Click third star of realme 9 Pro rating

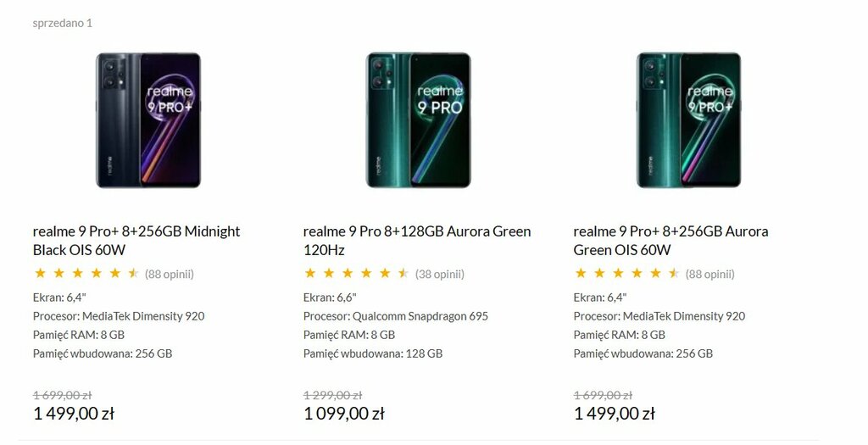click(348, 273)
